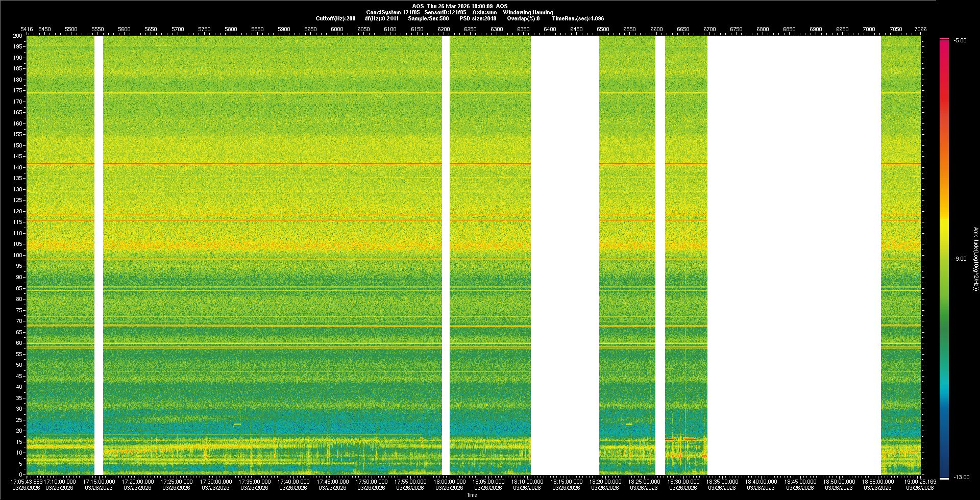Screen dimensions: 980x500
Task: Click the Amplitude colorbar axis title
Action: coord(975,259)
